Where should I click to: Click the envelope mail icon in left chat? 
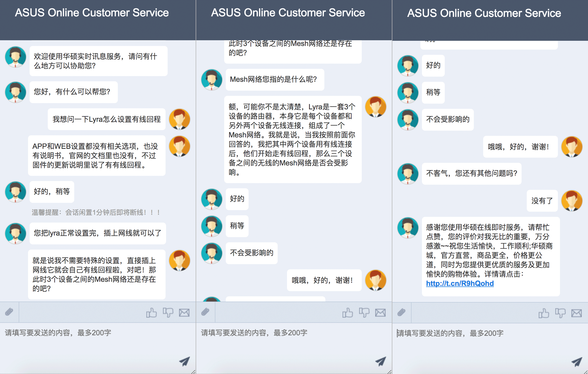(184, 313)
